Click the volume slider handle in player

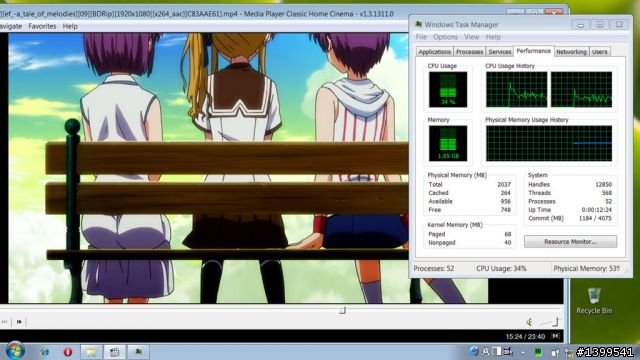point(556,322)
